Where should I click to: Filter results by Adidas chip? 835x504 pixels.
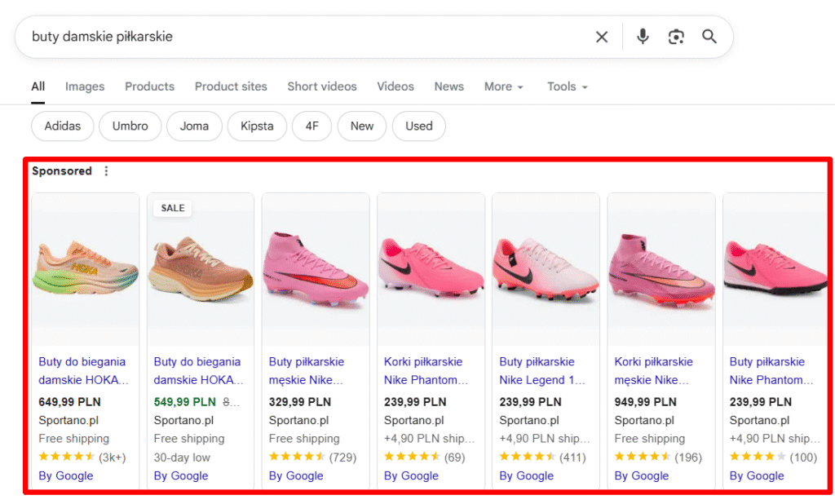point(63,126)
